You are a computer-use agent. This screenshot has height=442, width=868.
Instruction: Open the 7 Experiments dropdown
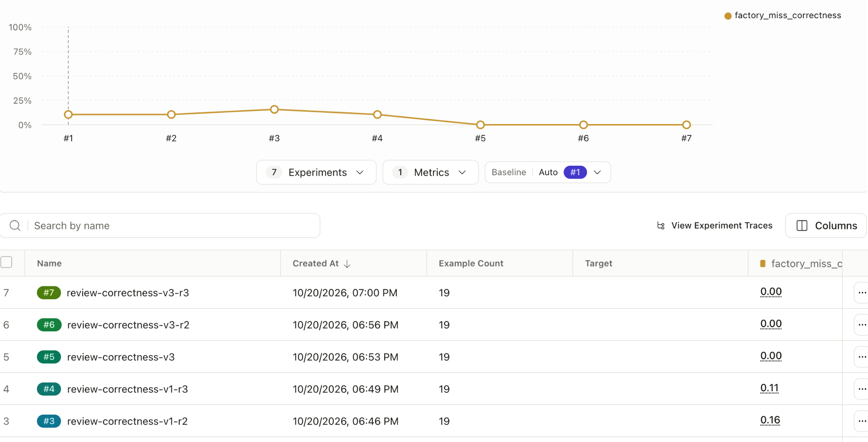[316, 172]
